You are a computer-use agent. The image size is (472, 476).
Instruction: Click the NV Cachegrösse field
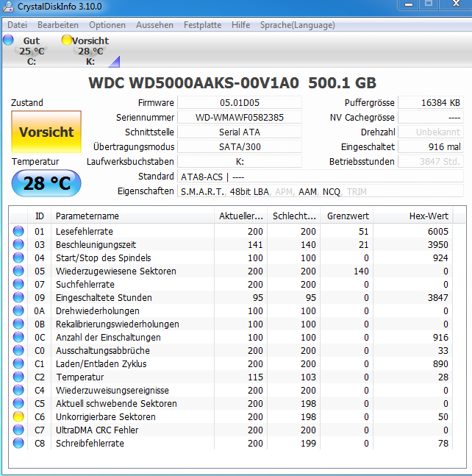431,118
